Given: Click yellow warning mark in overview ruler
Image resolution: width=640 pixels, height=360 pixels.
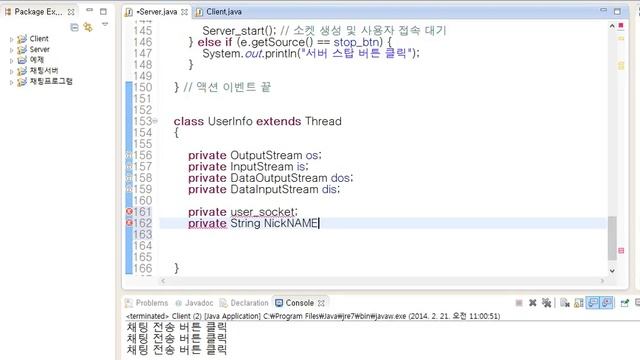Looking at the screenshot, I should coord(621,38).
